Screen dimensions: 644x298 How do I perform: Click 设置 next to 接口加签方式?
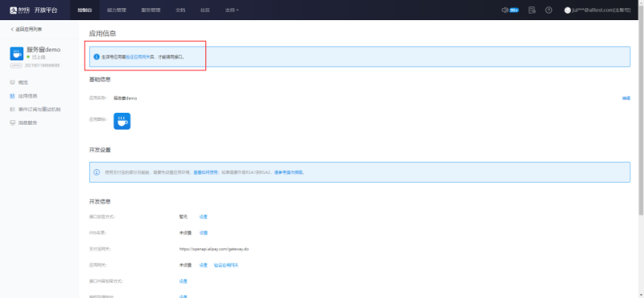pyautogui.click(x=204, y=217)
